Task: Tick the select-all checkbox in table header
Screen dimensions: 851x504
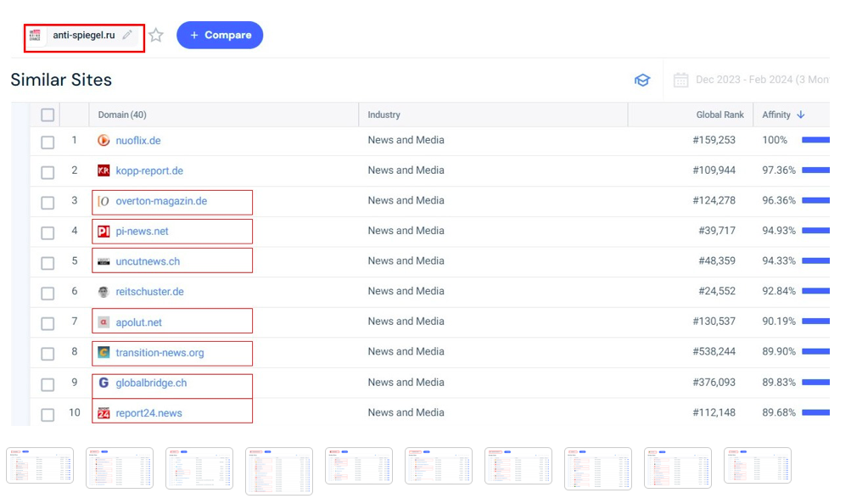Action: click(x=48, y=115)
